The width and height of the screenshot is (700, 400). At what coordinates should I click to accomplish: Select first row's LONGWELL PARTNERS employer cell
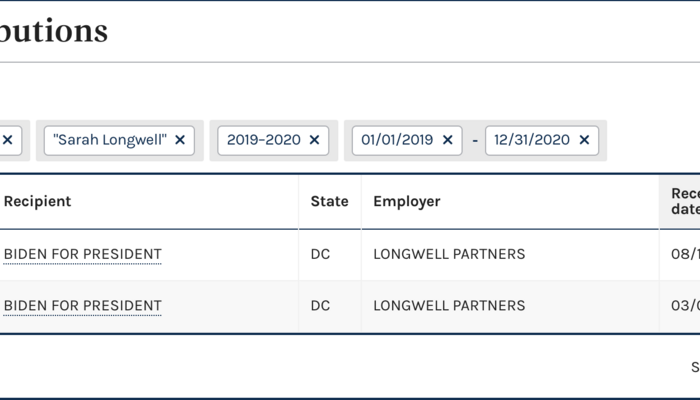tap(448, 254)
